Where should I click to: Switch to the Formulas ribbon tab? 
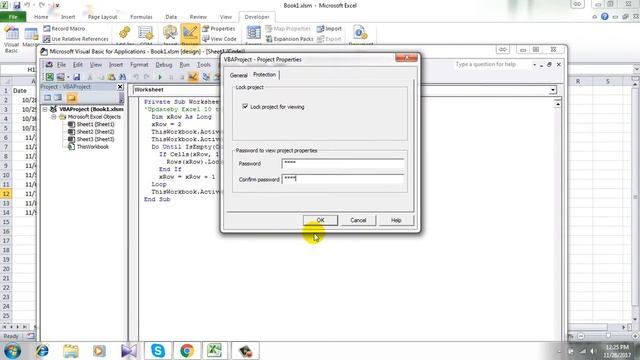[141, 17]
